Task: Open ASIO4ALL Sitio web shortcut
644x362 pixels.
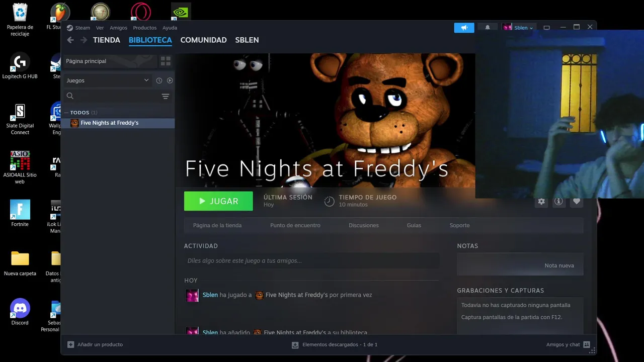Action: (x=20, y=168)
